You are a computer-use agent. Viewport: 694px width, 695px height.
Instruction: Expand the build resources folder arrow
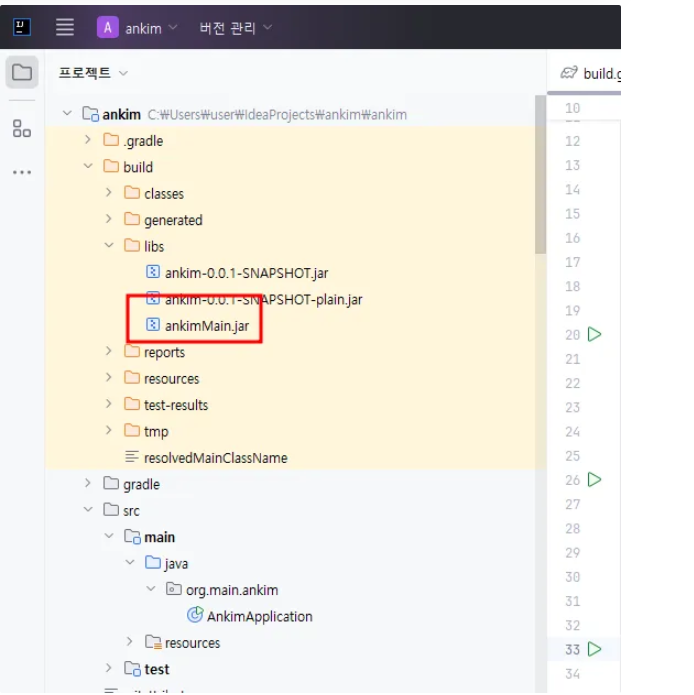109,378
